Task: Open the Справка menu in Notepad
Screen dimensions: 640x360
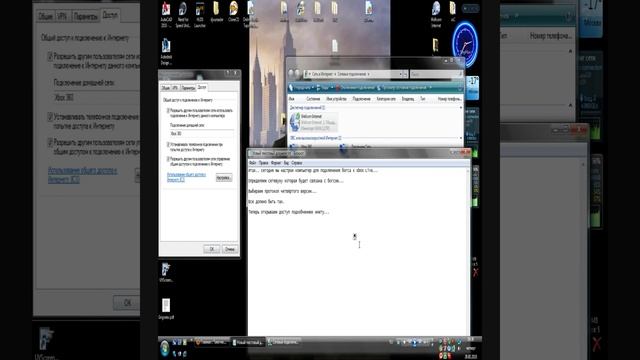Action: (x=297, y=163)
